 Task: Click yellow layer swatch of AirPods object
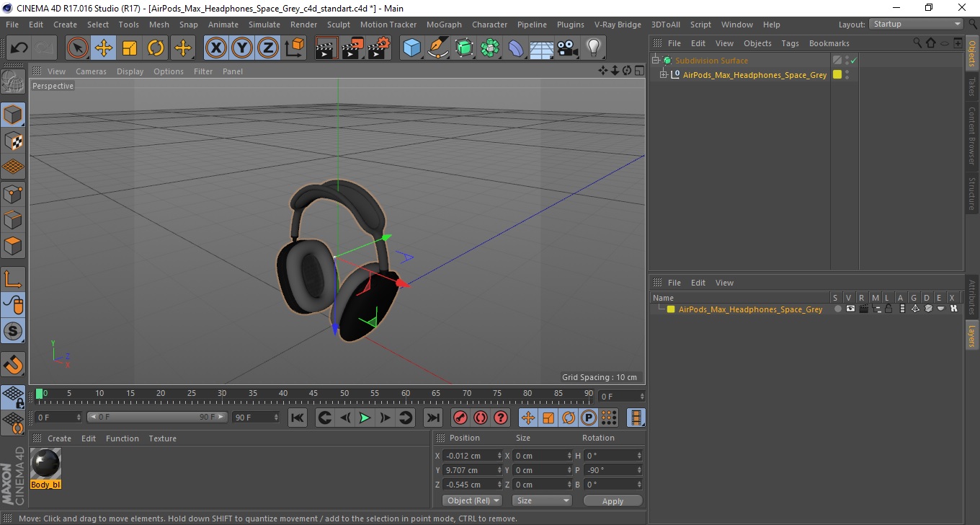click(837, 74)
